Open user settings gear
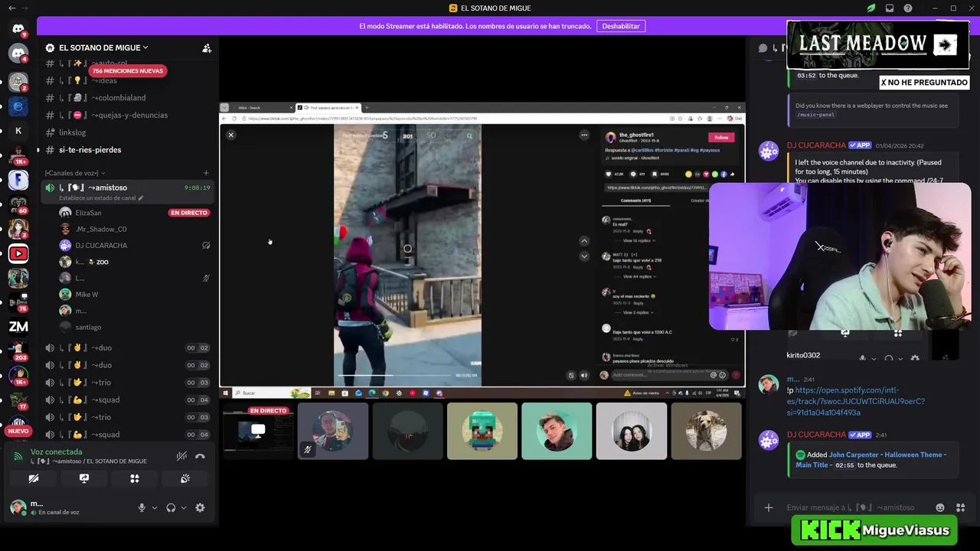Viewport: 980px width, 551px height. (200, 507)
